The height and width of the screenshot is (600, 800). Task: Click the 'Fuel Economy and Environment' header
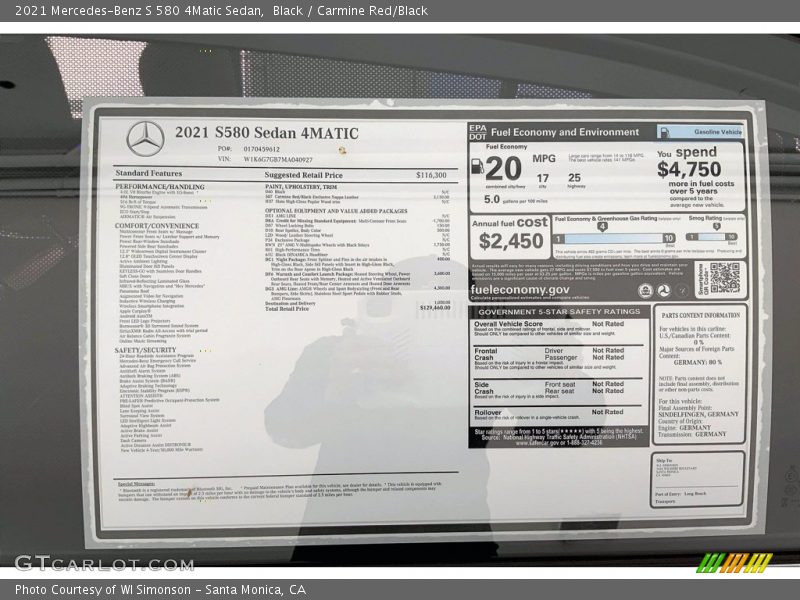565,132
